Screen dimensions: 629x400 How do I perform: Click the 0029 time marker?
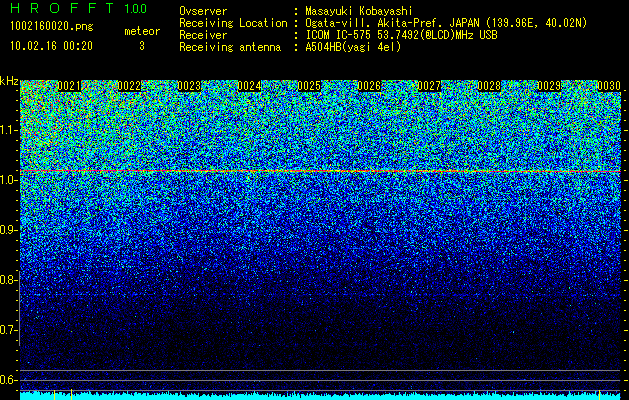click(549, 86)
